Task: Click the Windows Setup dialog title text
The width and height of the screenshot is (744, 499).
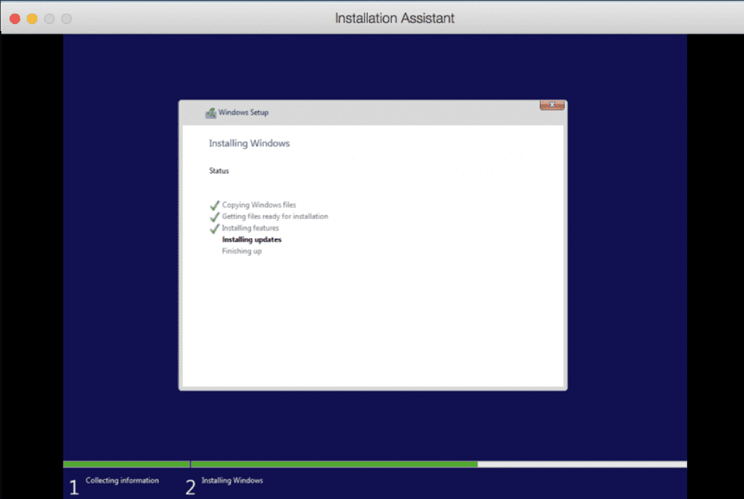Action: [x=243, y=113]
